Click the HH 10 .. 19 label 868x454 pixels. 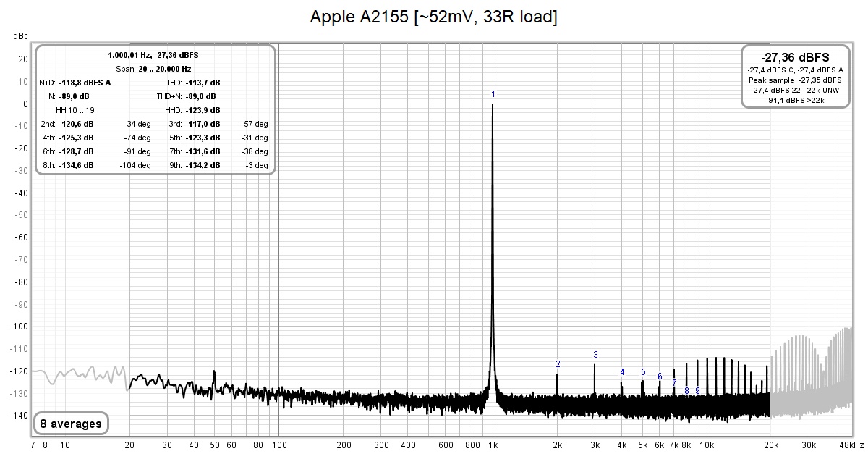click(75, 110)
